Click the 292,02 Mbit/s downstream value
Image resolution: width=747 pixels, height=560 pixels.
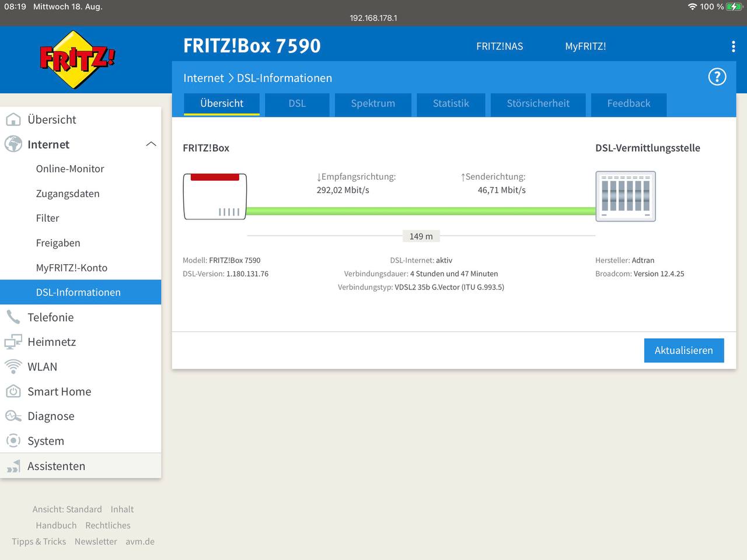click(x=343, y=190)
